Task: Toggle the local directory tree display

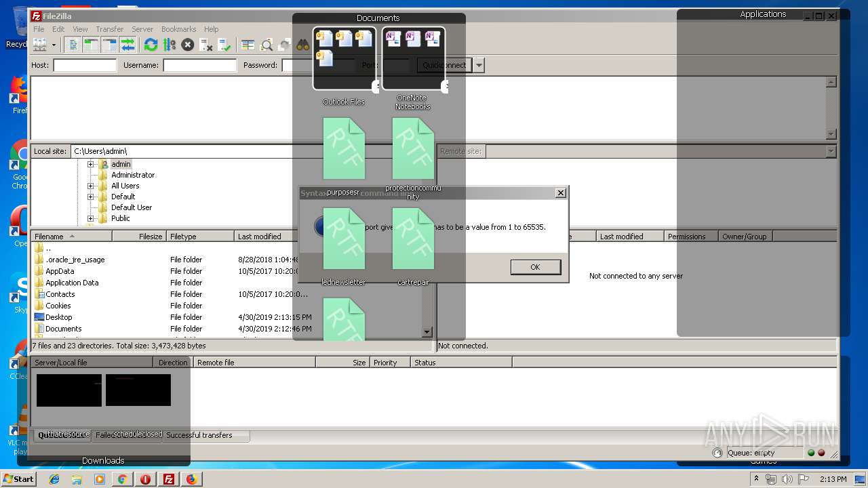Action: tap(91, 45)
